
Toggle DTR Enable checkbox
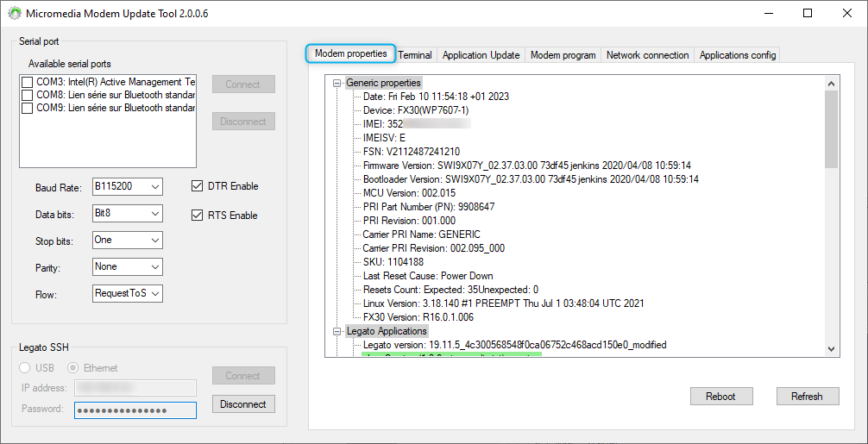[197, 186]
